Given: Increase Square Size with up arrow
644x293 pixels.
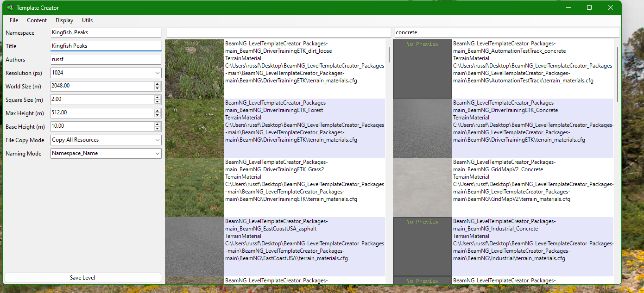Looking at the screenshot, I should click(158, 98).
